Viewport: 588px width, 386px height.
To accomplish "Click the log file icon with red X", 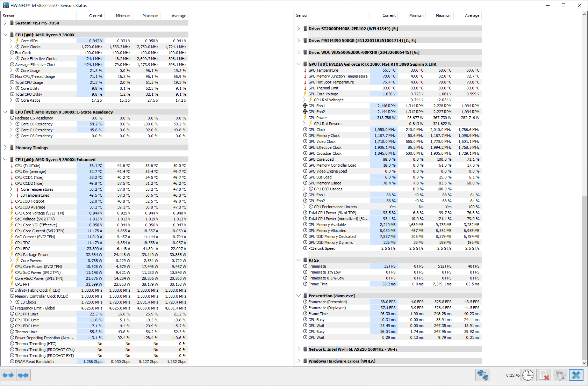I will coord(544,375).
